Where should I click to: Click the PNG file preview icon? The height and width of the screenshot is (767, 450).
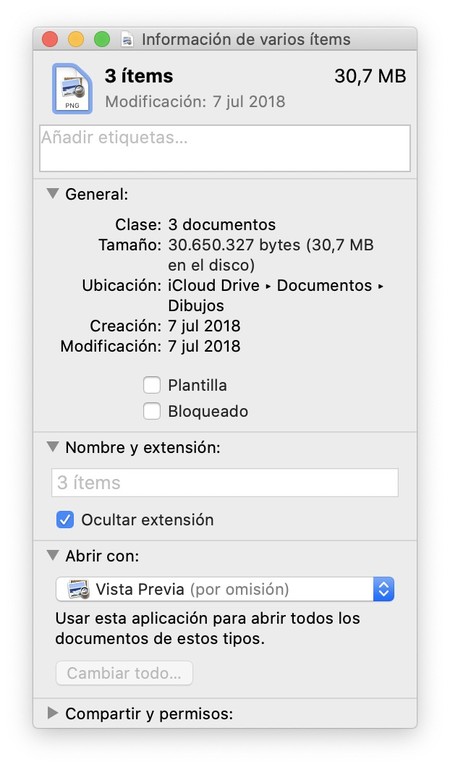tap(72, 89)
